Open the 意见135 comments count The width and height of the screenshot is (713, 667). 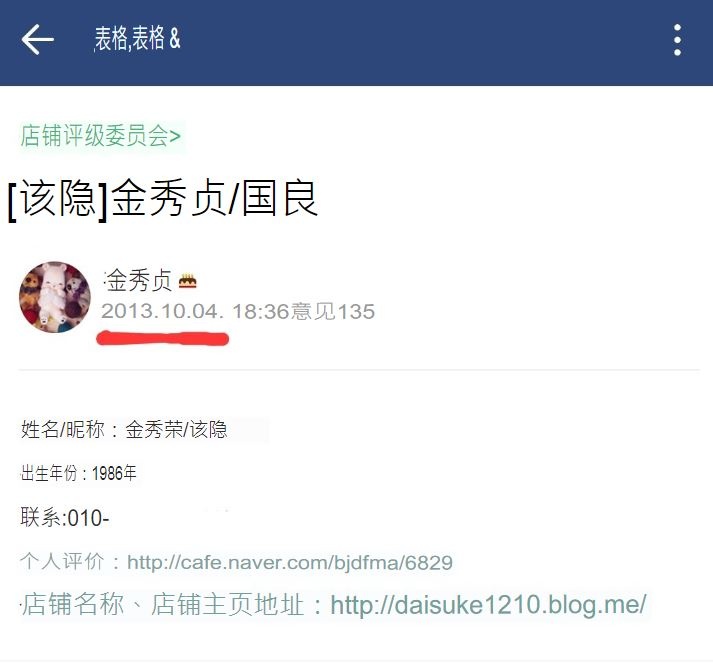[332, 311]
